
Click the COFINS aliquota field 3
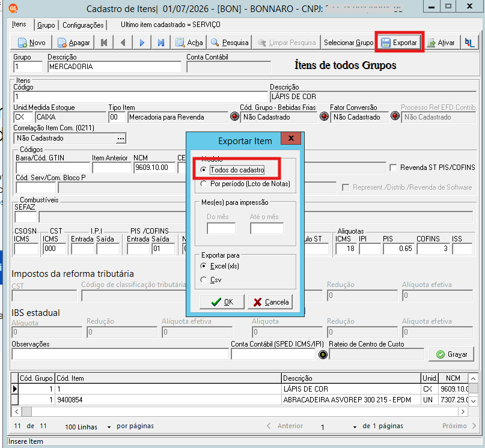(433, 249)
